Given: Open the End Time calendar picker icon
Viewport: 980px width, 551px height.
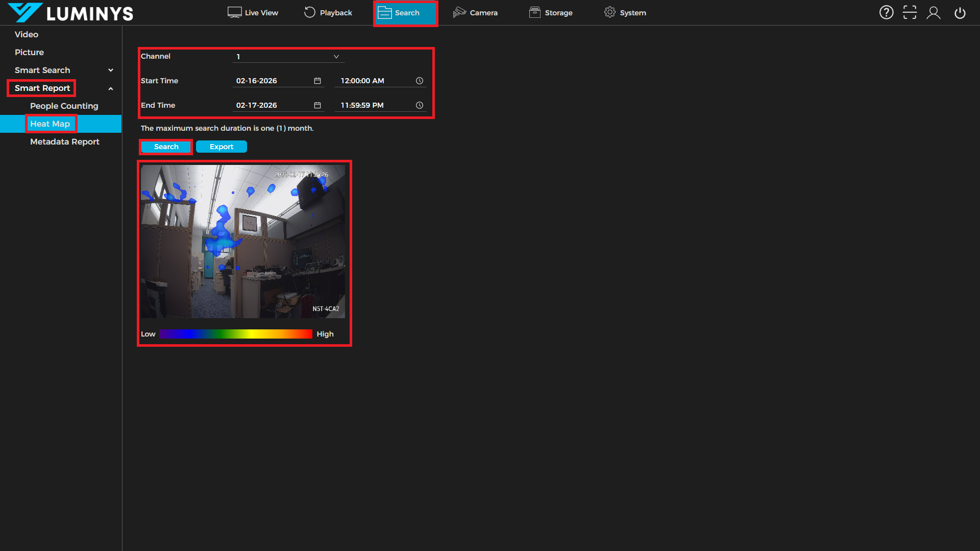Looking at the screenshot, I should click(x=317, y=105).
